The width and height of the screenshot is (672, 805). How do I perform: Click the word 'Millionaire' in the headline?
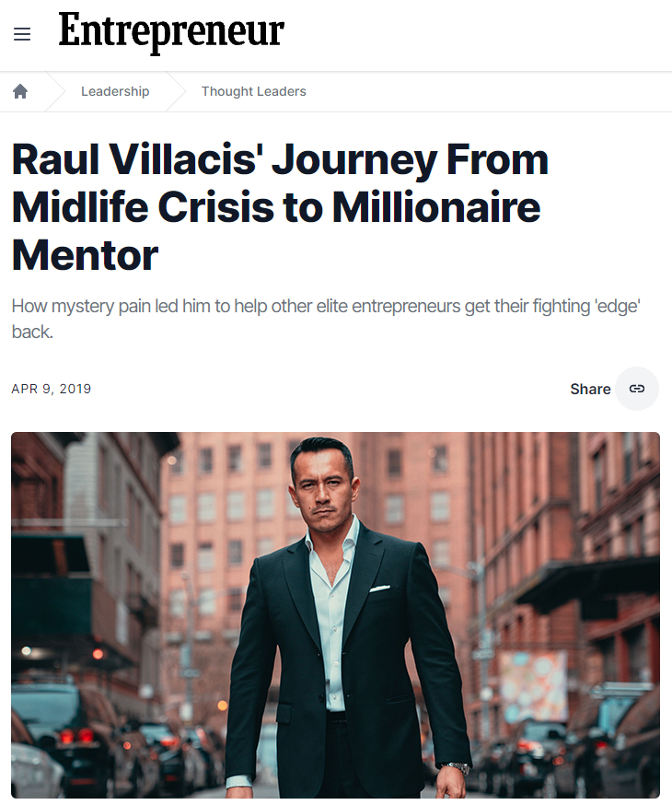(436, 207)
